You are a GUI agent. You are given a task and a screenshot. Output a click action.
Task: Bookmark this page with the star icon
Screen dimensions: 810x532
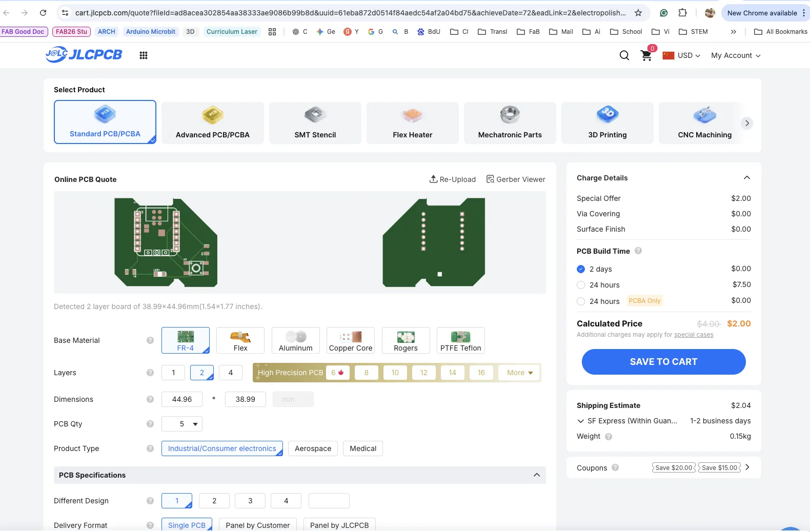point(638,13)
